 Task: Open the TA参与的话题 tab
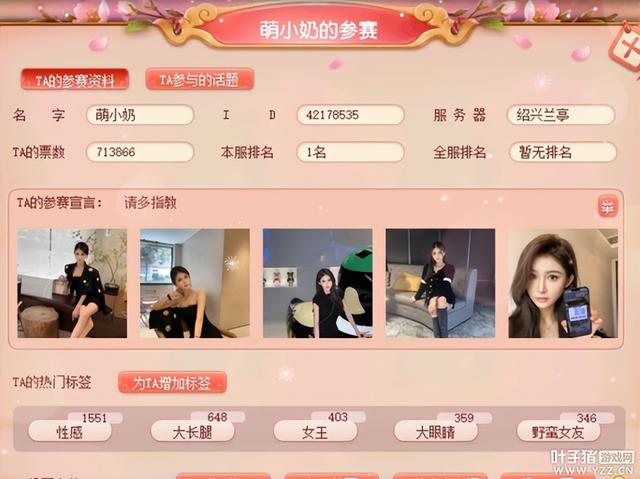pyautogui.click(x=200, y=79)
